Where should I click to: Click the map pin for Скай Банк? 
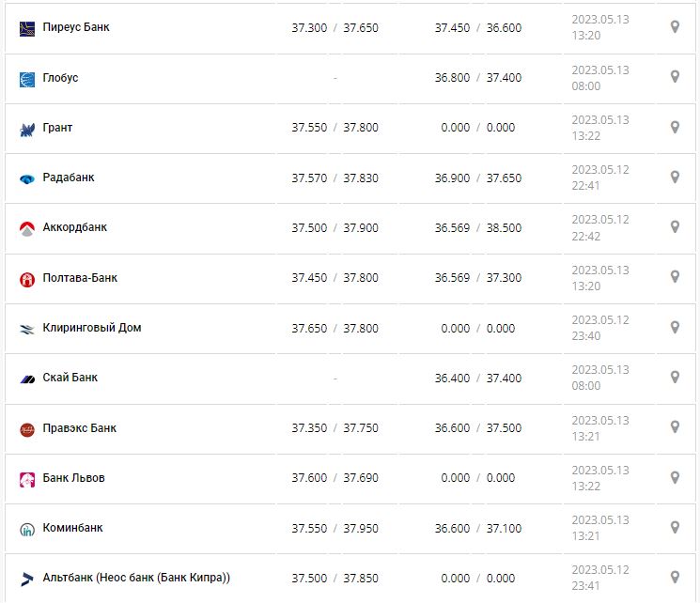[675, 377]
